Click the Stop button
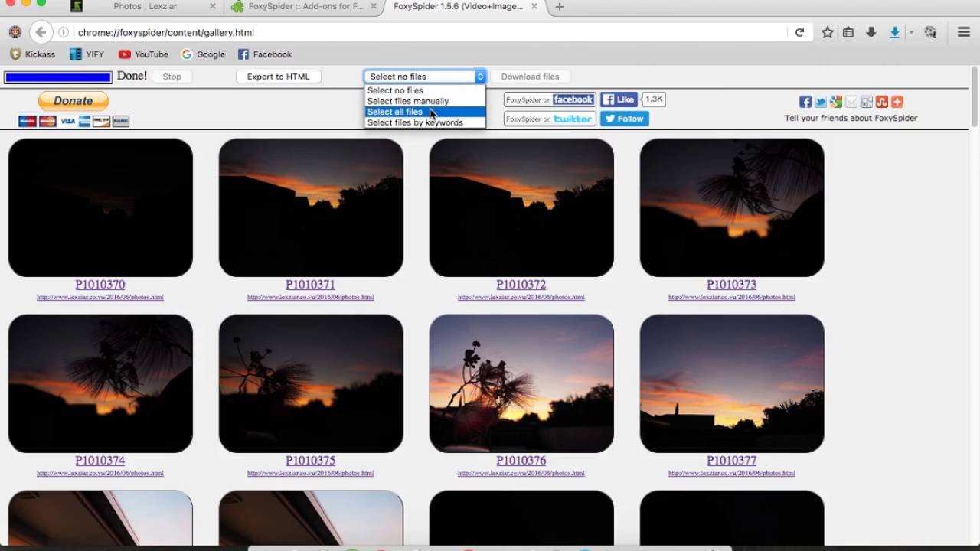 pos(172,77)
